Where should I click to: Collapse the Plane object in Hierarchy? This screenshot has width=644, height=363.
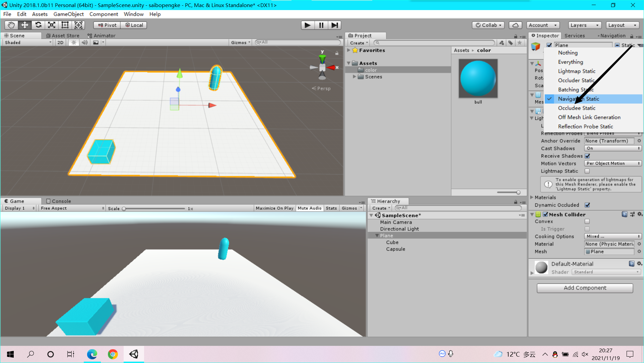click(377, 235)
